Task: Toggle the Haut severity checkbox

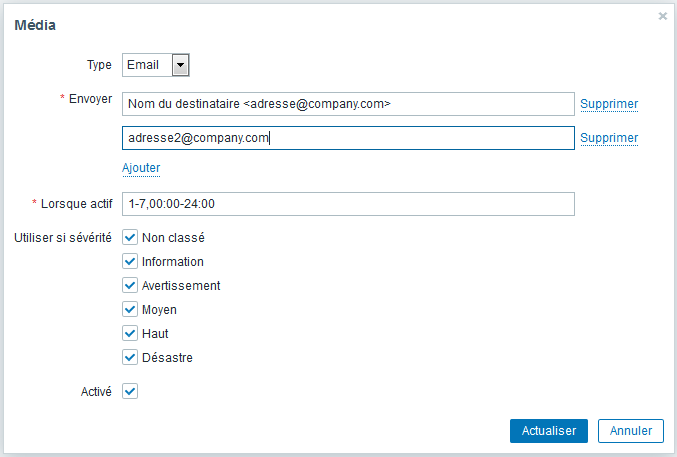Action: click(x=130, y=333)
